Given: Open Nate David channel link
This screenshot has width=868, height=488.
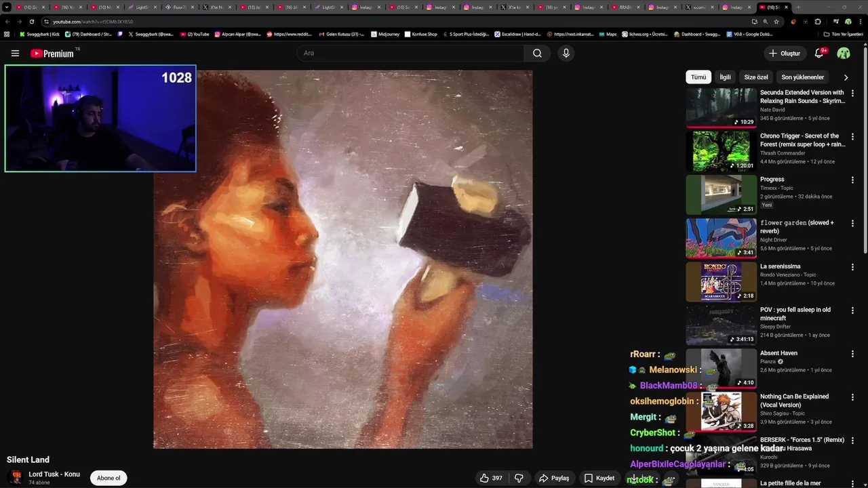Looking at the screenshot, I should [772, 110].
